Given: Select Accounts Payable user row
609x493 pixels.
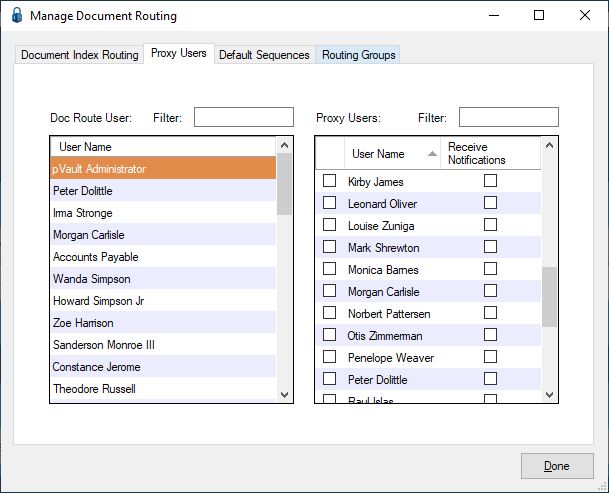Looking at the screenshot, I should click(163, 256).
